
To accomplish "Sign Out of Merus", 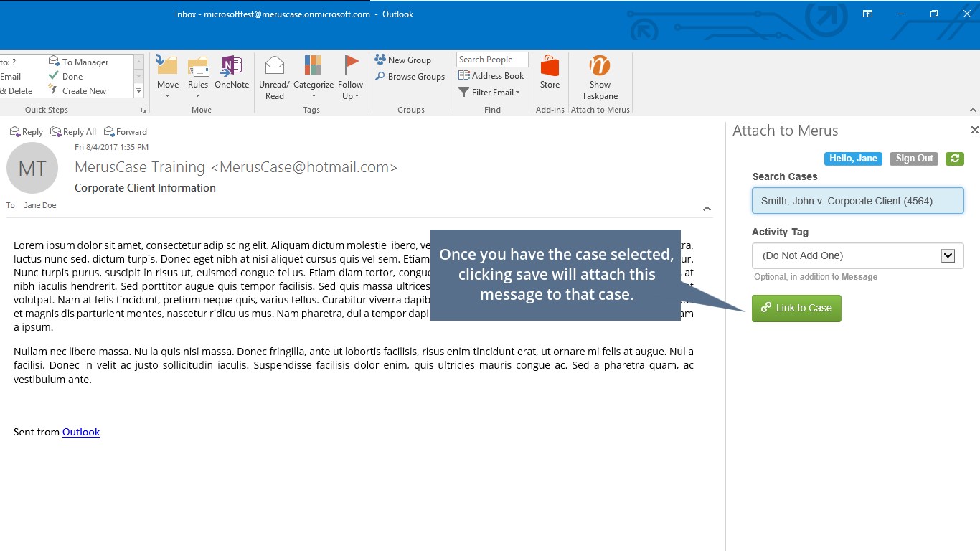I will (914, 159).
